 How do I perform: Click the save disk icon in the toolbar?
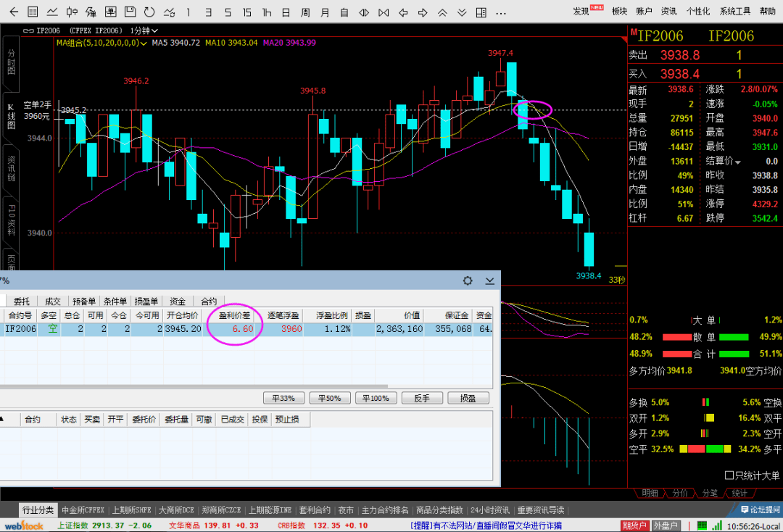pos(130,12)
